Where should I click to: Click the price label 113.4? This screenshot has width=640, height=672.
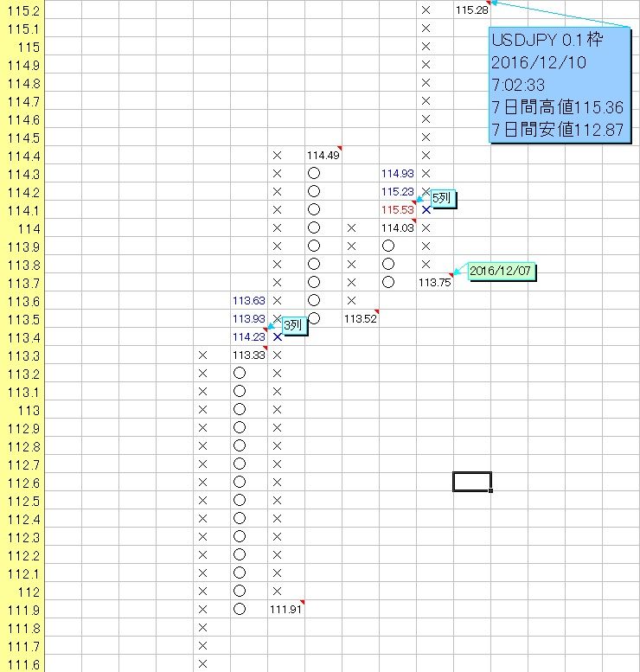[x=23, y=337]
